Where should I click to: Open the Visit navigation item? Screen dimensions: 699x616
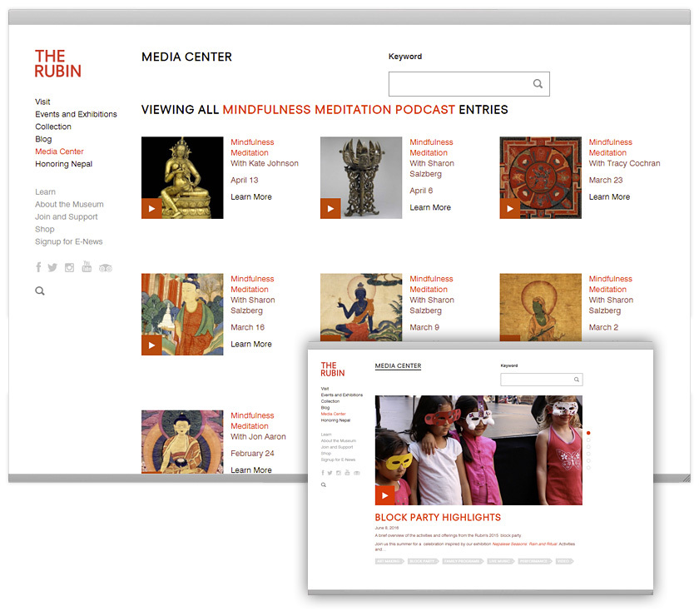point(42,101)
